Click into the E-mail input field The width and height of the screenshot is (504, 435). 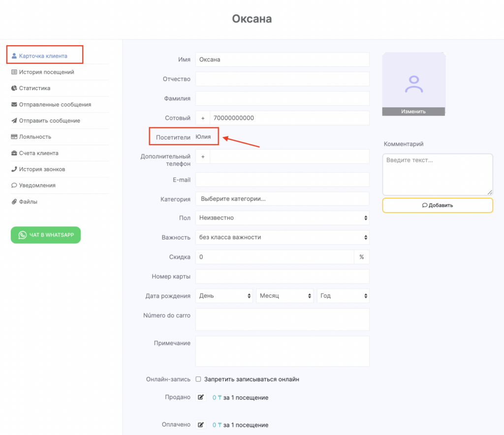[x=283, y=180]
